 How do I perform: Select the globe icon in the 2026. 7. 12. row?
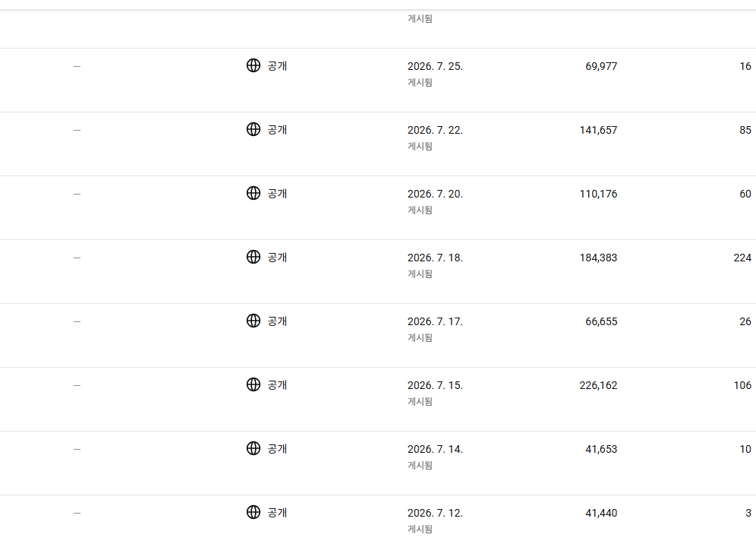pos(253,512)
